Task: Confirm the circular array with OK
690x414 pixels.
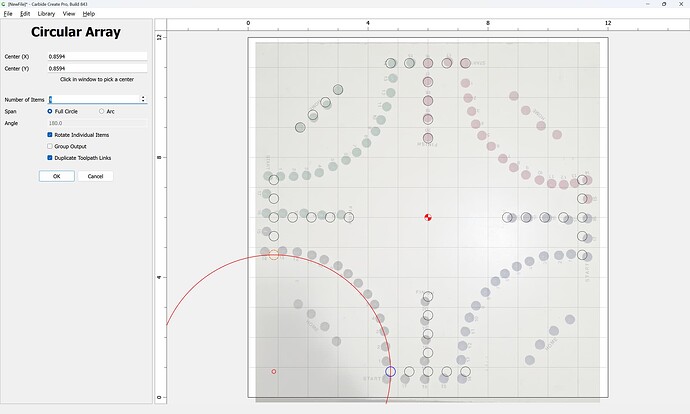Action: [57, 176]
